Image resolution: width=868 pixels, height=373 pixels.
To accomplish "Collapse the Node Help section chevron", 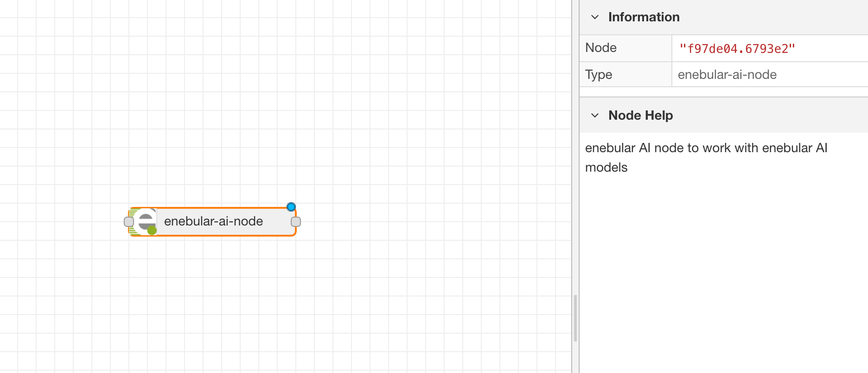I will coord(595,116).
